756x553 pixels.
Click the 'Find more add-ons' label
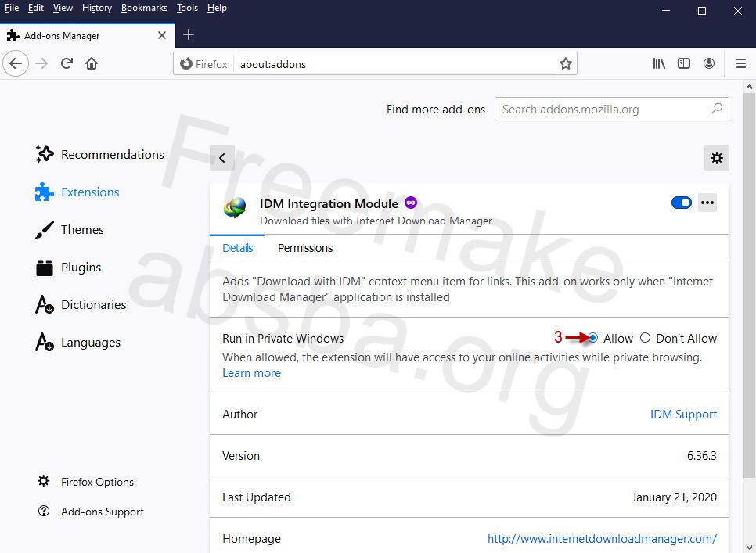(x=435, y=110)
